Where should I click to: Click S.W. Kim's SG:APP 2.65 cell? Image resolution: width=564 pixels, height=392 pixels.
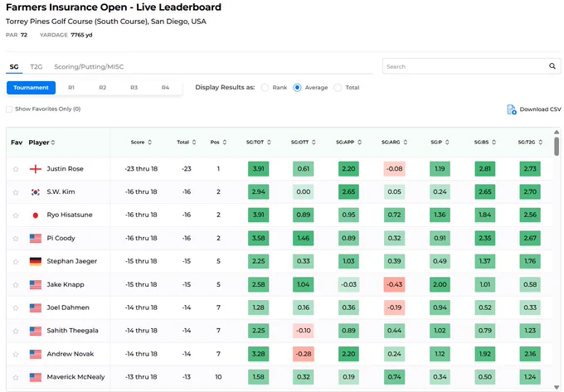pos(348,192)
